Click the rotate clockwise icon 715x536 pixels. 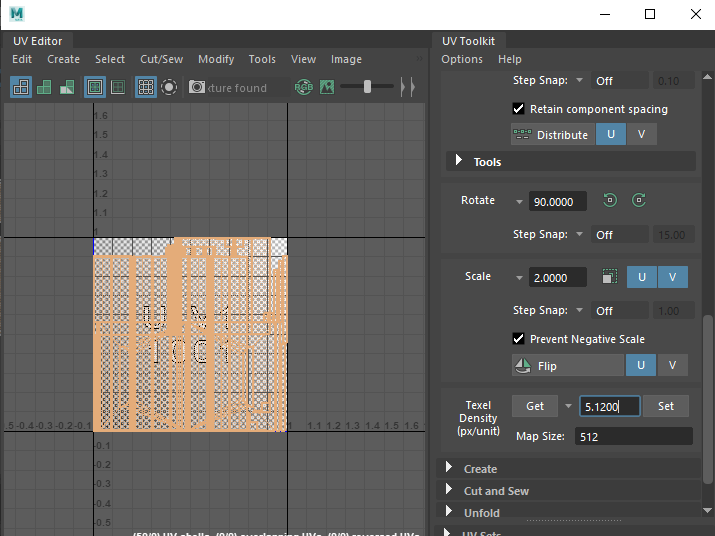(x=639, y=201)
